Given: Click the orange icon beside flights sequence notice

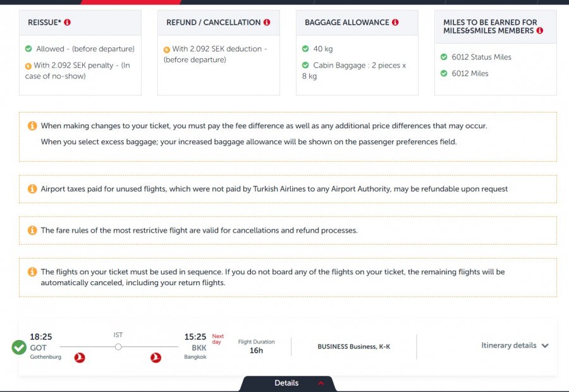Looking at the screenshot, I should tap(32, 272).
